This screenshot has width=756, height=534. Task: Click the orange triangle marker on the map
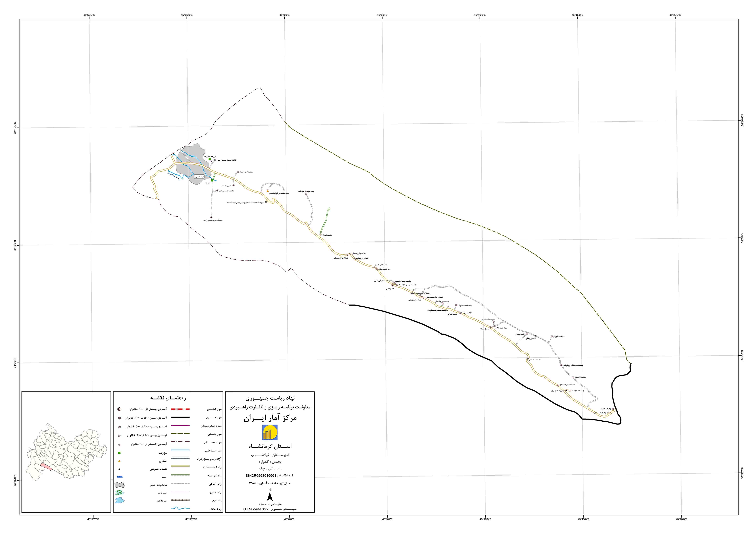(x=268, y=191)
